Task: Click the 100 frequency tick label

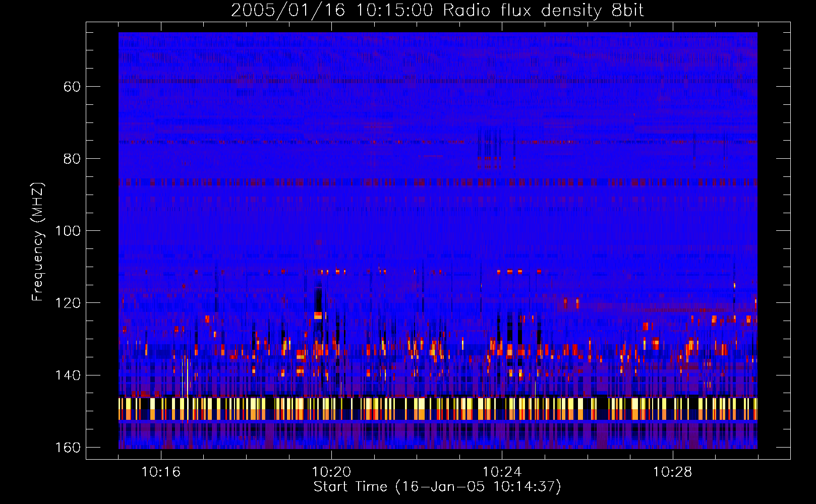Action: tap(68, 231)
